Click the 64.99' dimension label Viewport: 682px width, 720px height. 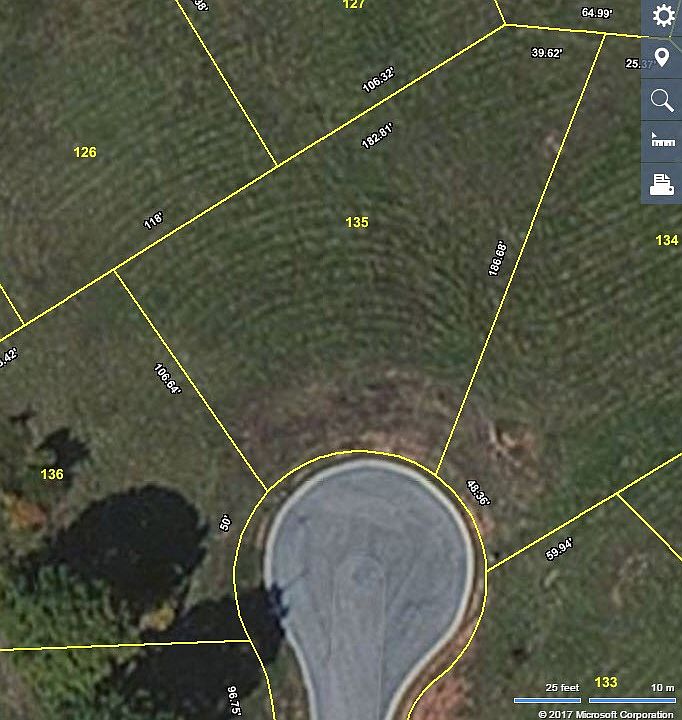click(597, 12)
